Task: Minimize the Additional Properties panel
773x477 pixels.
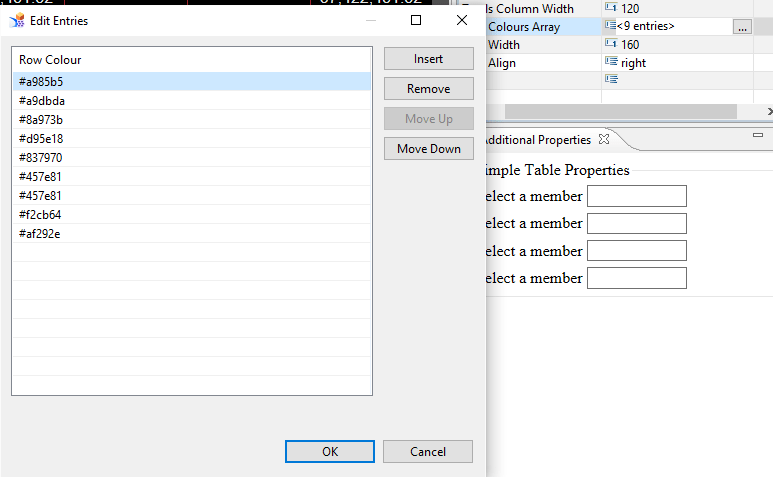Action: point(757,134)
